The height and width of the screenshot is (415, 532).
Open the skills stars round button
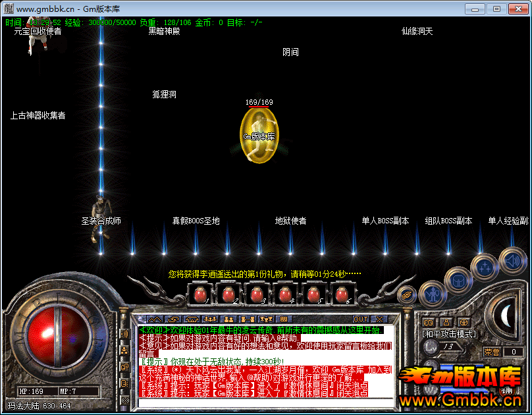(x=485, y=267)
